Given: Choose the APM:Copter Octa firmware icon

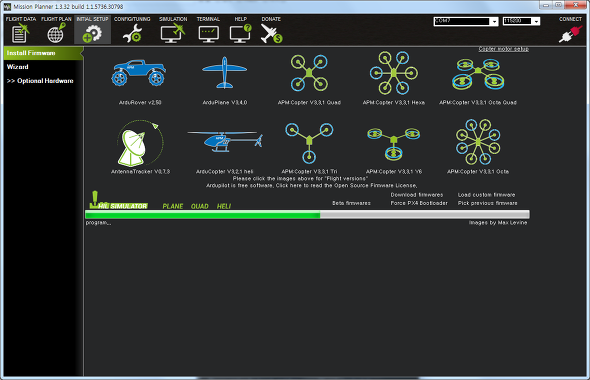Looking at the screenshot, I should [478, 142].
